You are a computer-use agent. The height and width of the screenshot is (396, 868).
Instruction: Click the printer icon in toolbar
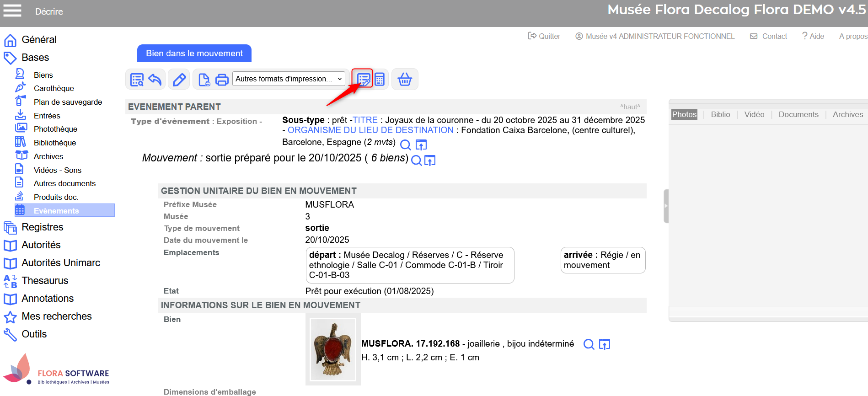coord(222,80)
